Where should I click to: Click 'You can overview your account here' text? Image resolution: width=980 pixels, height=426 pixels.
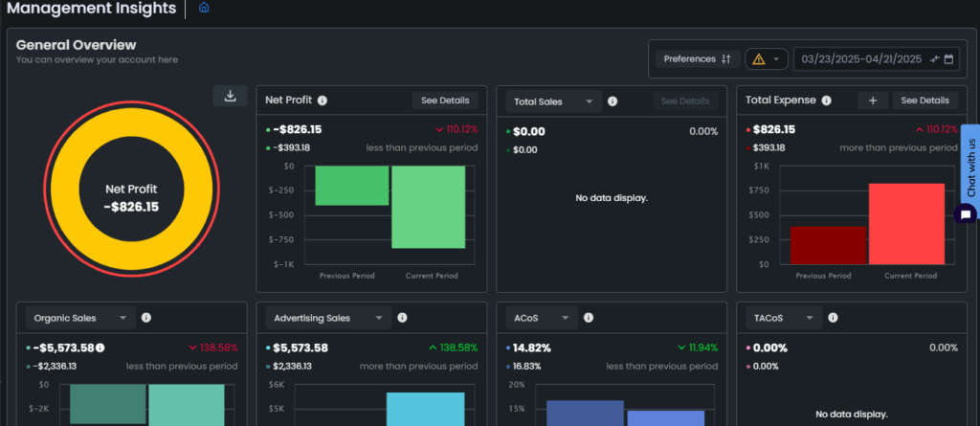click(97, 60)
